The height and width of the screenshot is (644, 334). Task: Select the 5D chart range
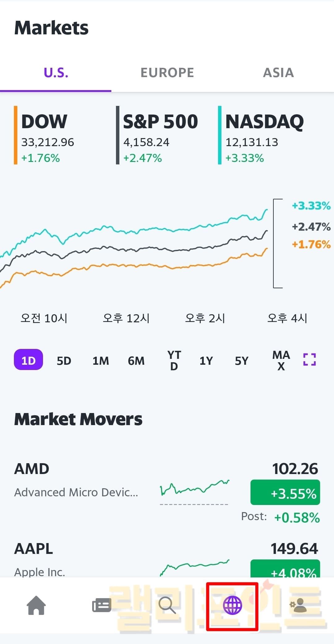(x=64, y=361)
